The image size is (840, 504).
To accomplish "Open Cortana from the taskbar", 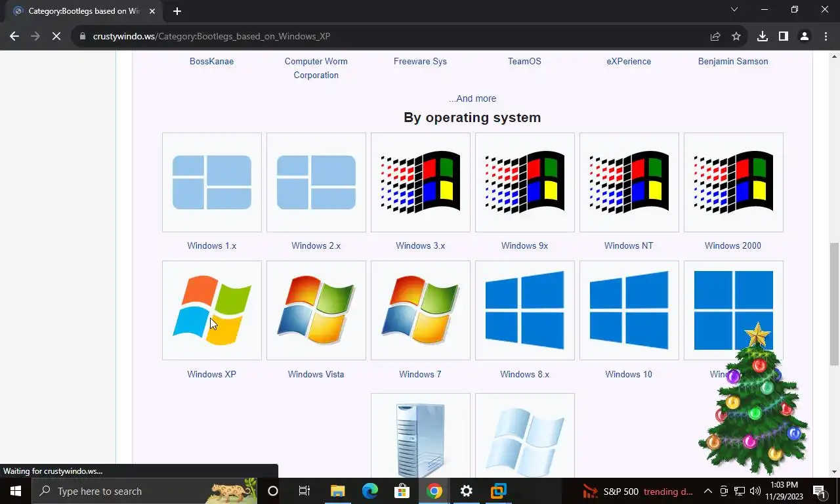I will click(x=273, y=491).
